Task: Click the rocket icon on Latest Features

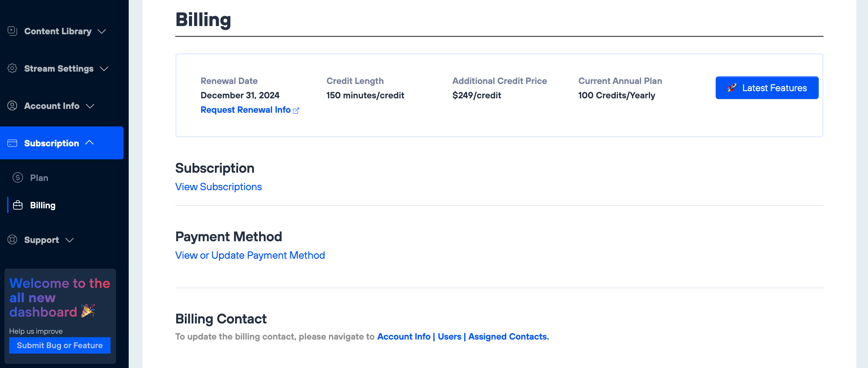Action: (732, 88)
